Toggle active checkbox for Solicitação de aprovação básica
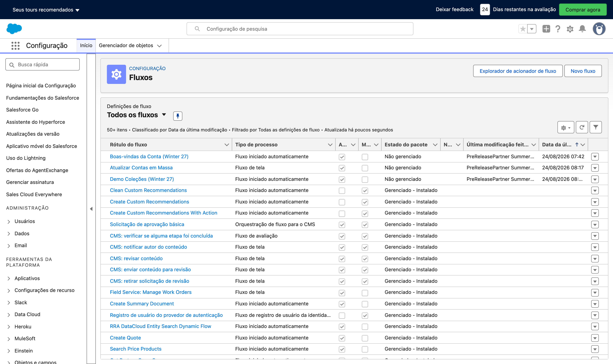This screenshot has height=364, width=613. [x=342, y=225]
